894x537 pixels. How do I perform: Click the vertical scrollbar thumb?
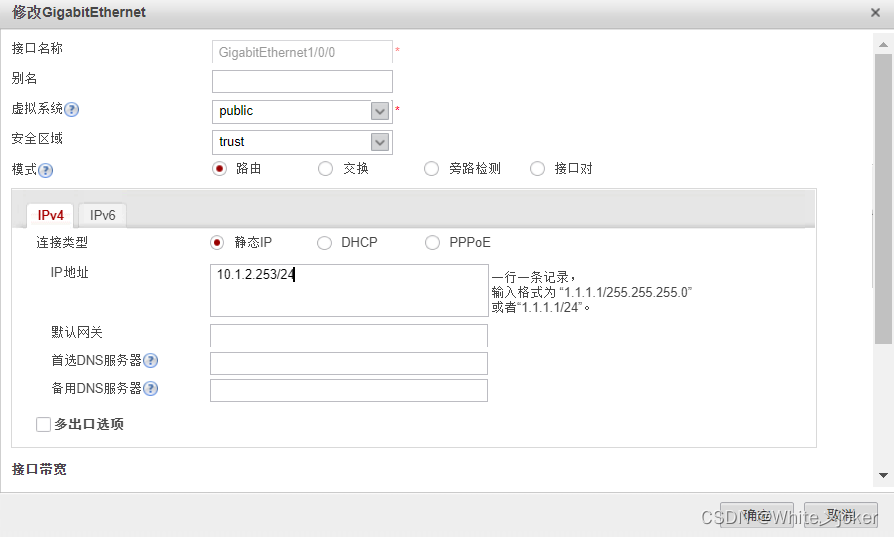(883, 199)
